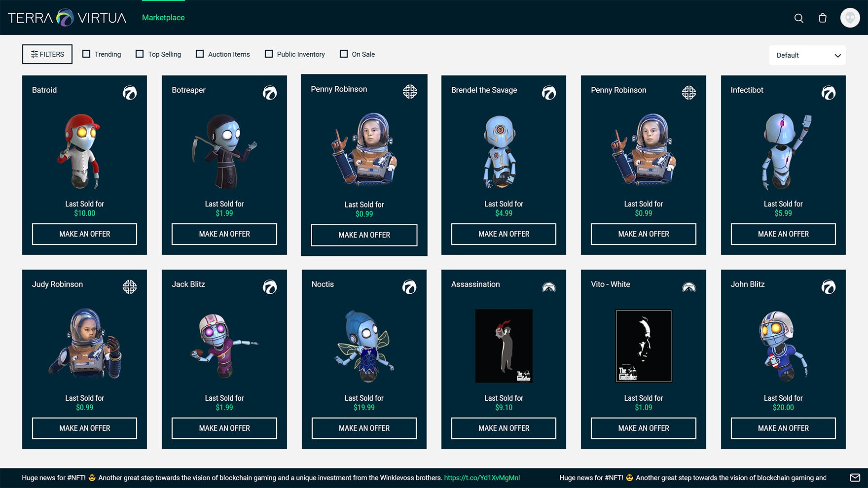The width and height of the screenshot is (868, 488).
Task: Select the Brendel the Savage figure image
Action: click(501, 151)
